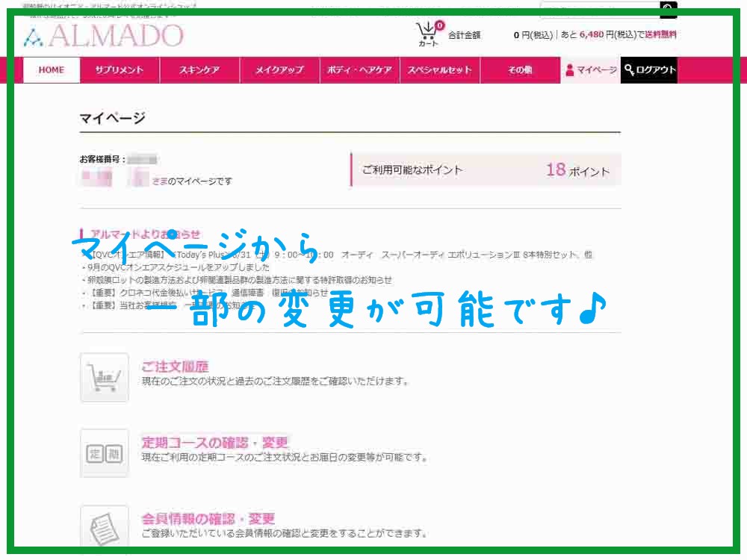Click the order history cart icon
The height and width of the screenshot is (560, 747).
click(104, 378)
